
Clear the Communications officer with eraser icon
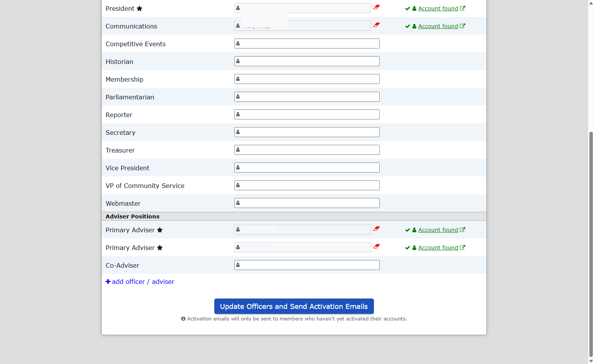pos(377,25)
